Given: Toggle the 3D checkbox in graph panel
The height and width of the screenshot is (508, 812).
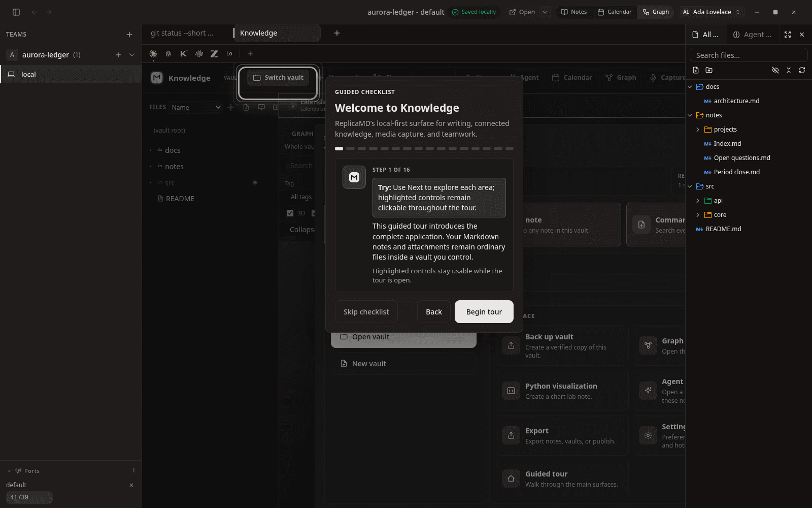Looking at the screenshot, I should coord(290,213).
